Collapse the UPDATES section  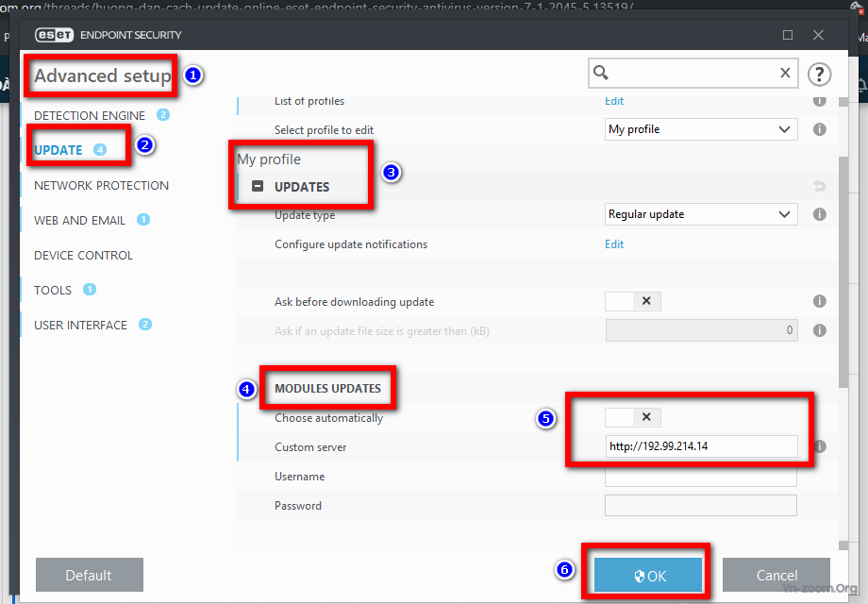(x=258, y=187)
